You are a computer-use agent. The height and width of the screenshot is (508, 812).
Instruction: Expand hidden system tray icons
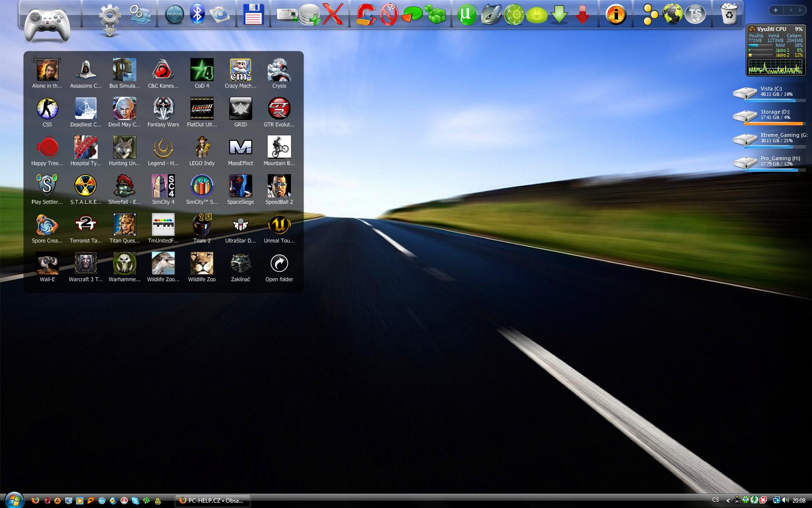[x=727, y=500]
